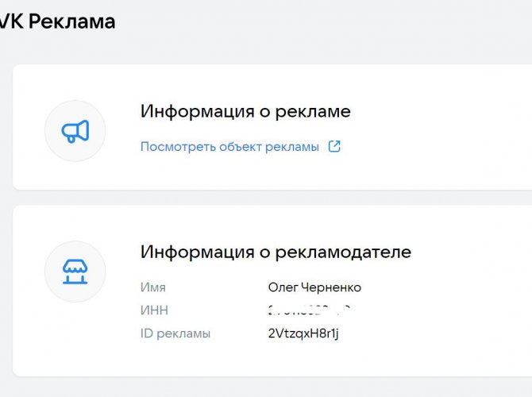Open the Посмотреть объект рекламы link
This screenshot has width=532, height=397.
tap(229, 147)
